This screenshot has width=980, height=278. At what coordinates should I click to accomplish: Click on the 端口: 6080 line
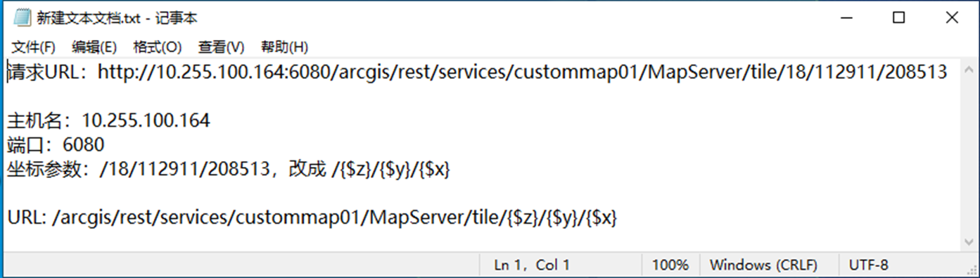click(x=56, y=145)
